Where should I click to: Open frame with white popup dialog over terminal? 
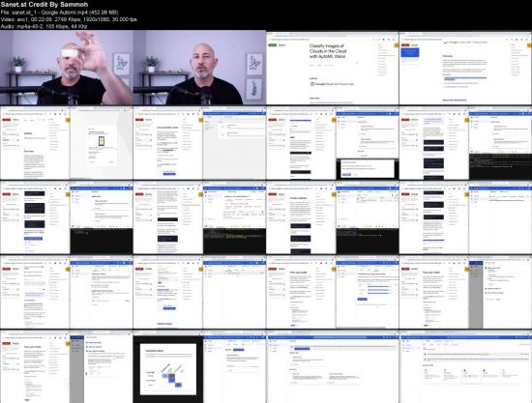click(333, 143)
